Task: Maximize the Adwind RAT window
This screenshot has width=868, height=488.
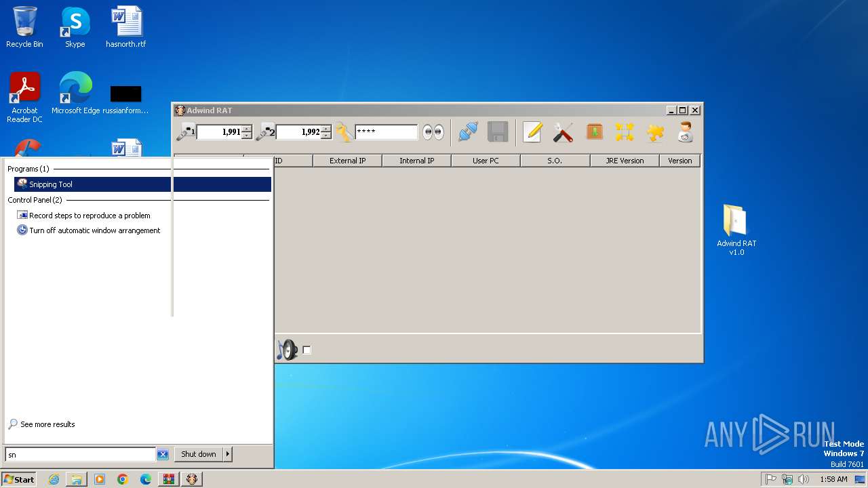Action: click(683, 110)
